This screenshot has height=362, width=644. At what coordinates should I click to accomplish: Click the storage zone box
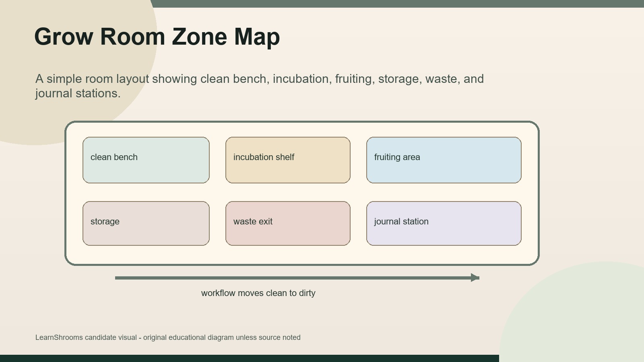(146, 223)
